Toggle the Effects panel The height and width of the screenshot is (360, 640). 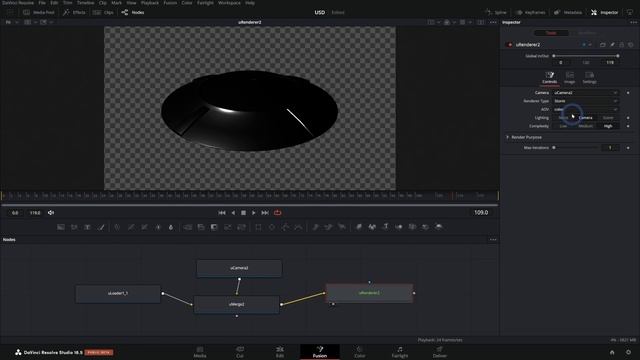pyautogui.click(x=74, y=12)
